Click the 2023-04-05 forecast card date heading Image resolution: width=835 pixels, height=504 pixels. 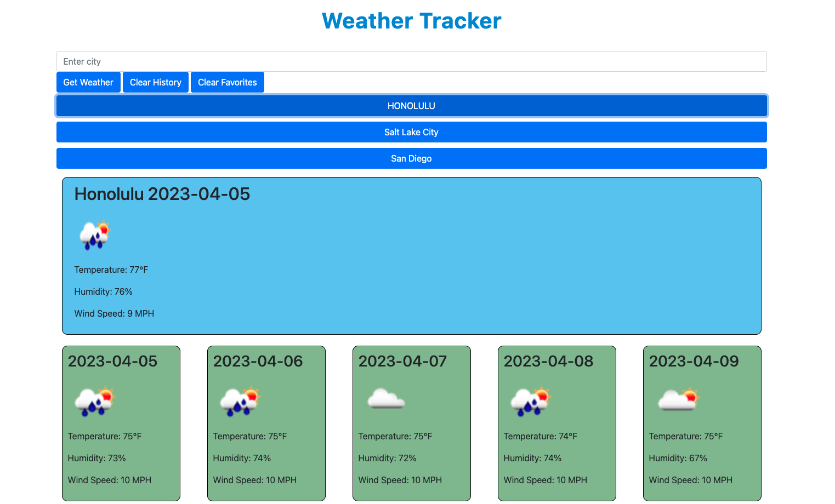113,361
